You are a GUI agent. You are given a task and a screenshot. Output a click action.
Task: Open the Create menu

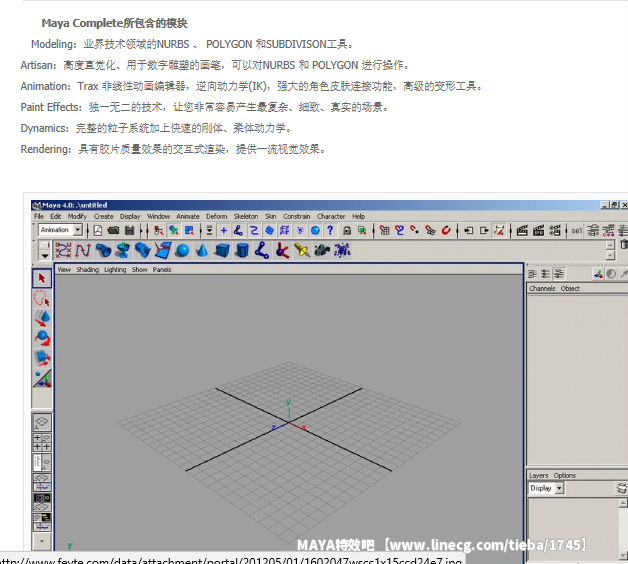[x=104, y=216]
